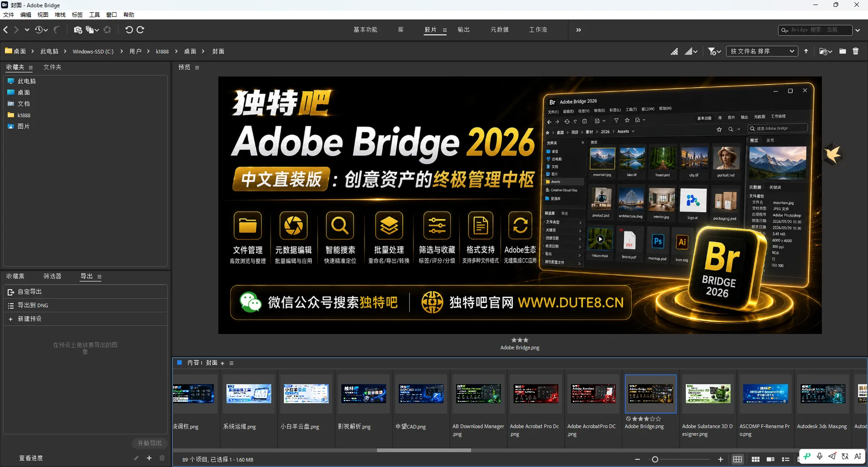Open the 导出 panel menu icon

pos(99,276)
